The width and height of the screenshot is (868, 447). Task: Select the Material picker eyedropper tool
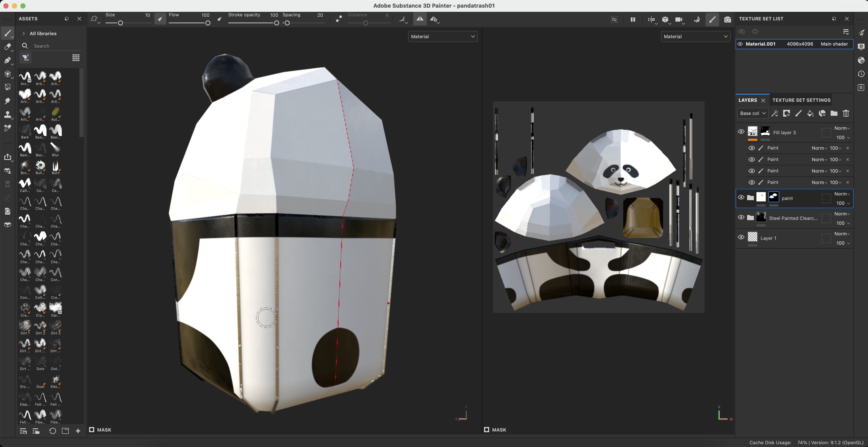(x=7, y=128)
